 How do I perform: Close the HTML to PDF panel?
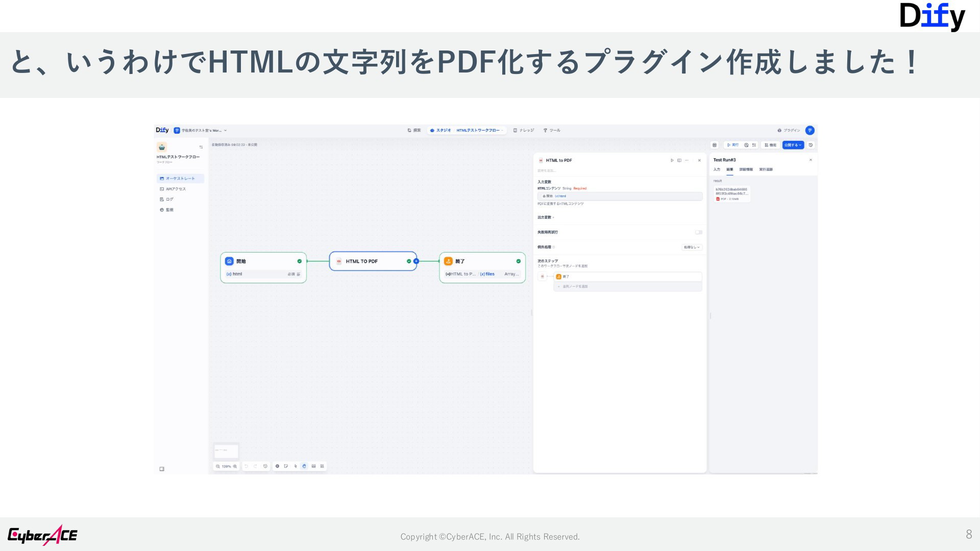pyautogui.click(x=699, y=160)
